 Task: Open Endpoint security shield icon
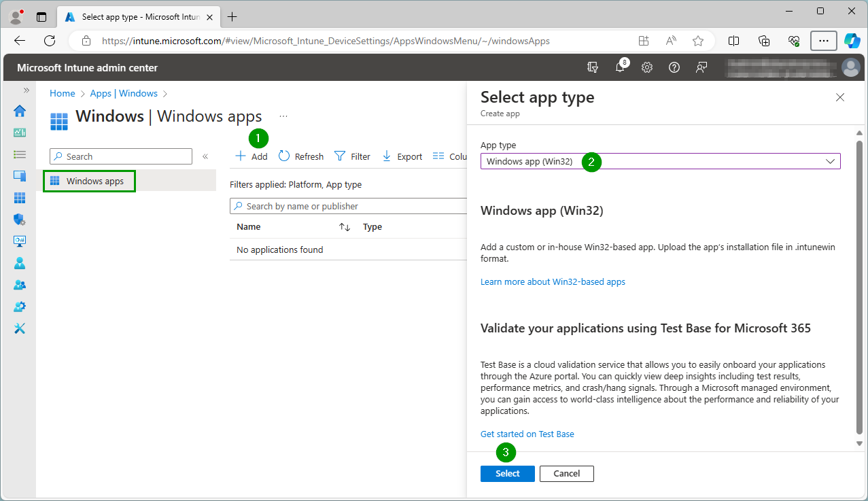click(20, 220)
